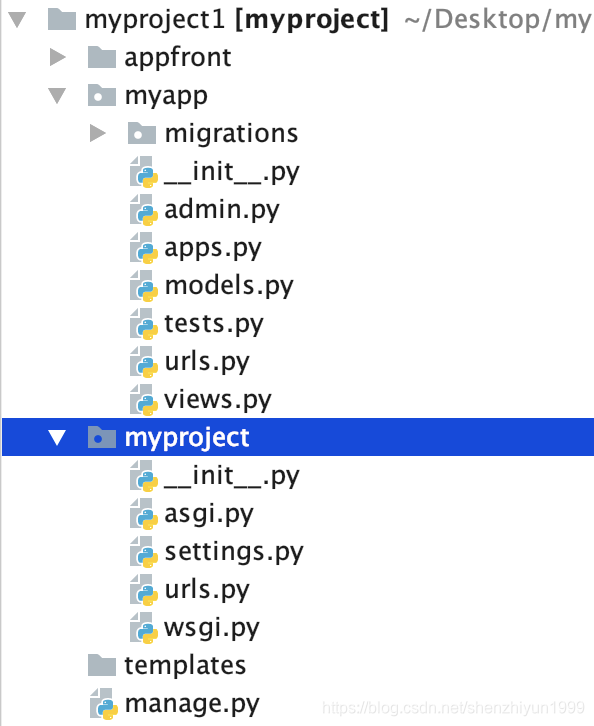This screenshot has width=594, height=726.
Task: Open urls.py listed below settings.py
Action: point(207,590)
